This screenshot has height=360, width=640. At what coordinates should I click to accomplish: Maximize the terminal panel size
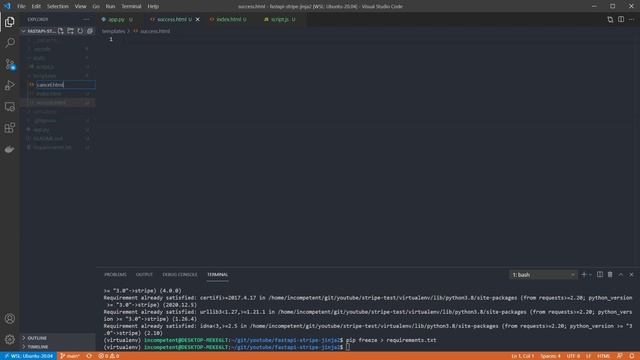[621, 275]
